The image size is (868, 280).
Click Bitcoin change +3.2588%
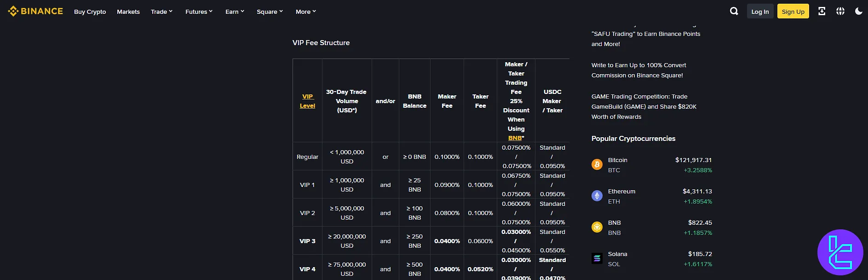point(698,170)
